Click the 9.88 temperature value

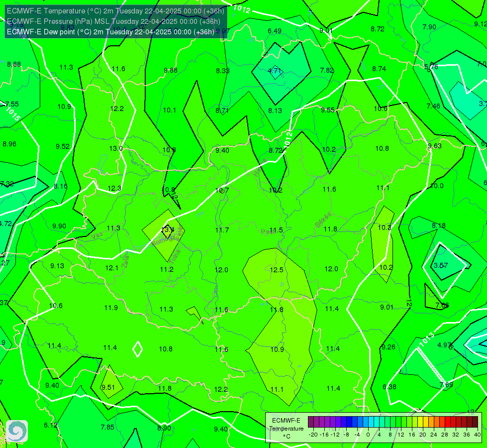coord(171,70)
